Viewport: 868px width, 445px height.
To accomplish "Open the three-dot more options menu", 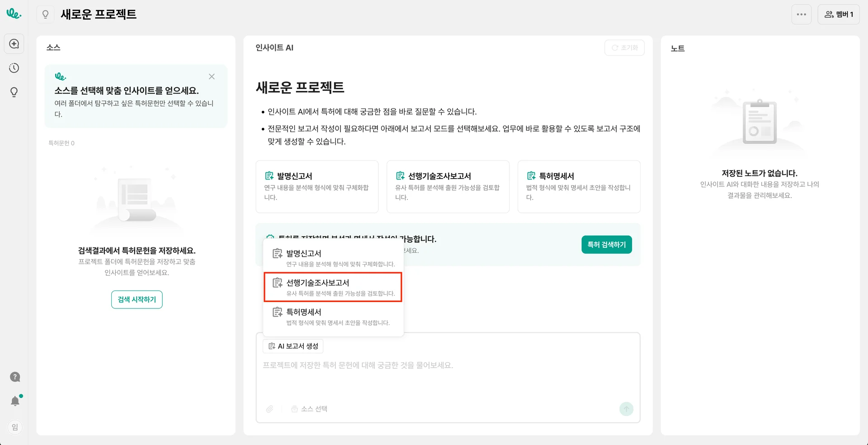I will 801,14.
